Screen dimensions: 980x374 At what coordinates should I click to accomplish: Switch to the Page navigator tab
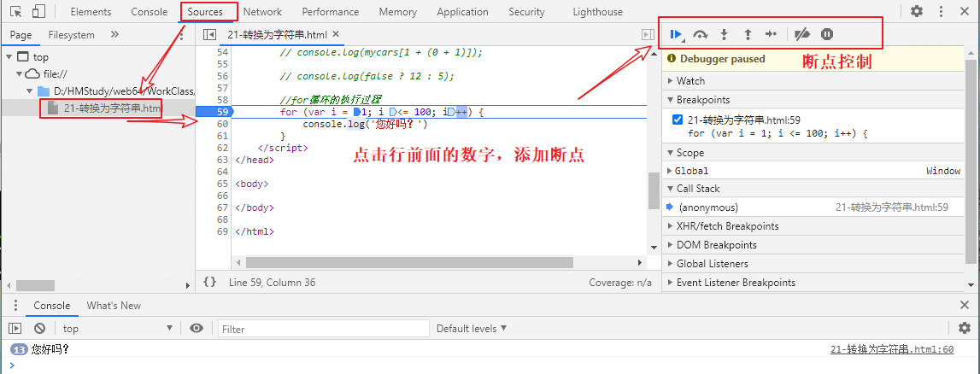[x=21, y=35]
